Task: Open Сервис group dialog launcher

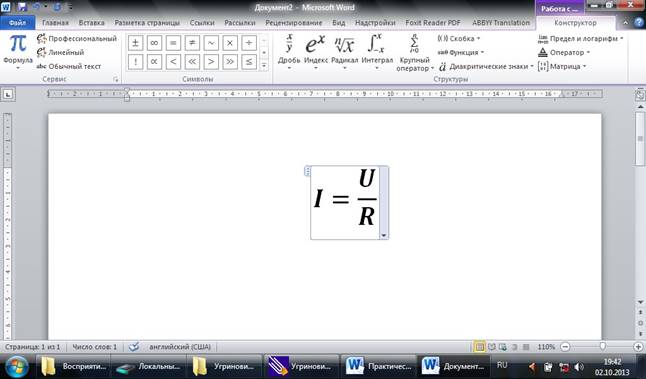Action: pos(116,80)
